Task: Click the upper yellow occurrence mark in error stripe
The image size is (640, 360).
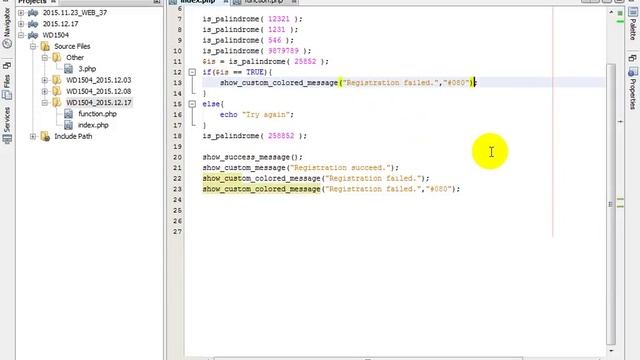Action: pyautogui.click(x=620, y=199)
